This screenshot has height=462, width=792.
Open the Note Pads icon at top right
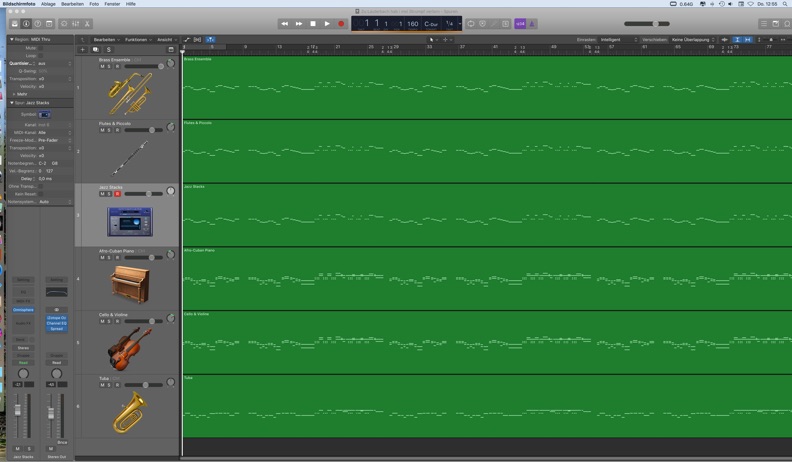click(x=776, y=24)
